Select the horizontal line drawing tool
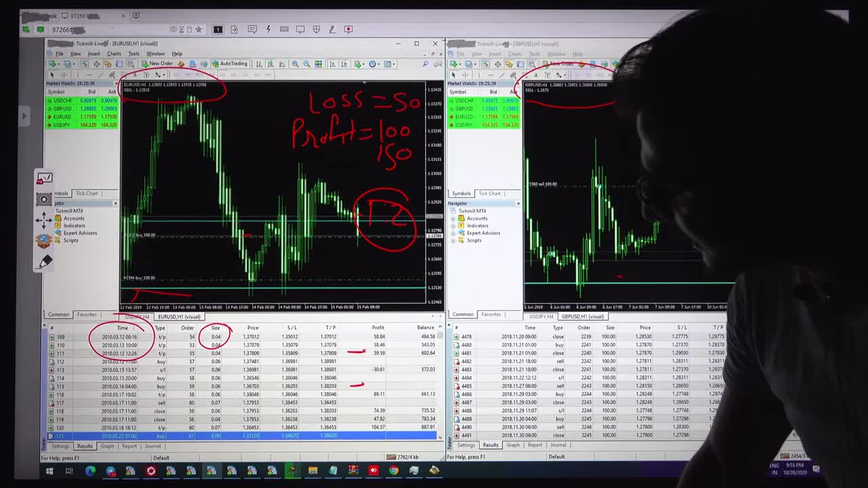Image resolution: width=868 pixels, height=488 pixels. tap(89, 75)
